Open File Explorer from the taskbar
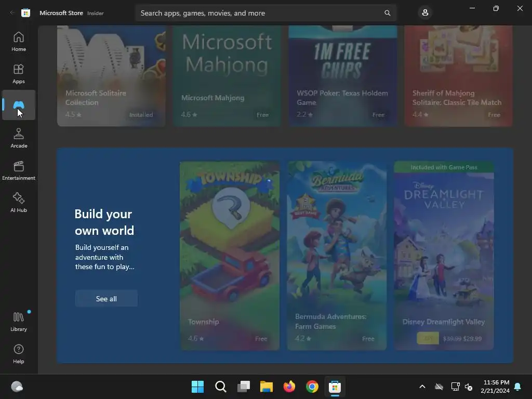 267,387
